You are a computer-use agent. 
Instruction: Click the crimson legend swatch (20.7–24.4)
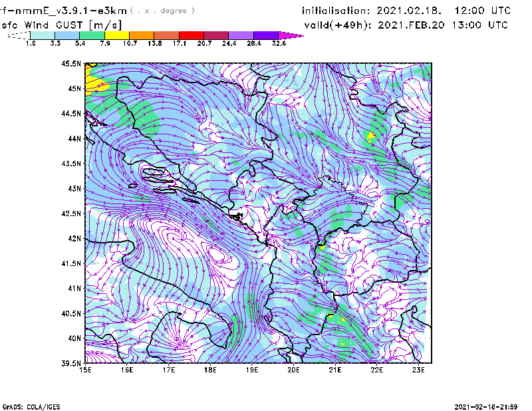(217, 35)
